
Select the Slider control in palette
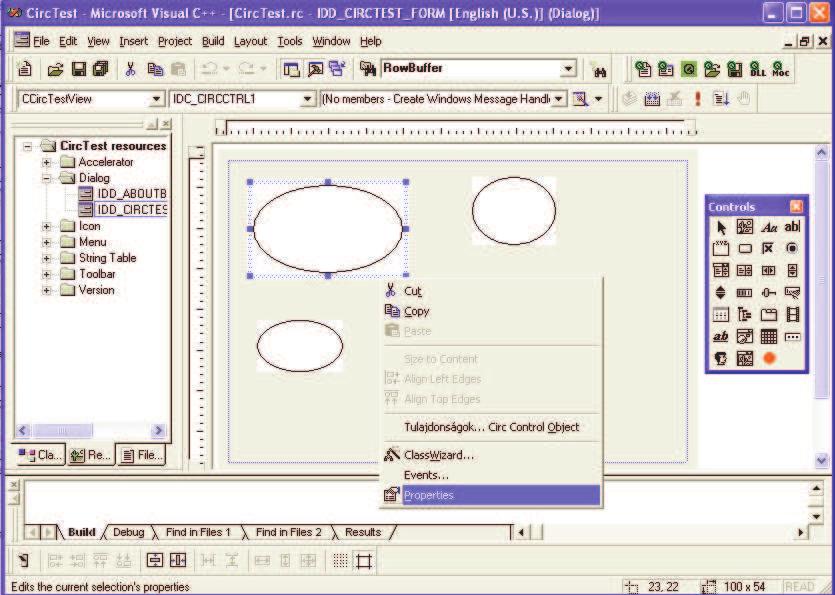[x=768, y=292]
